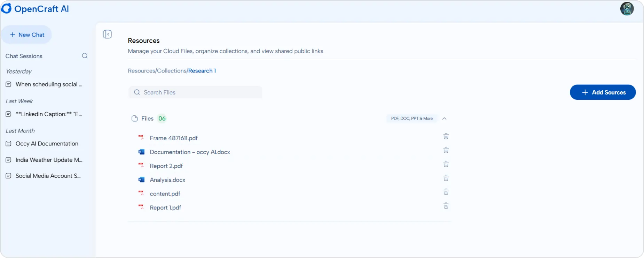Delete the Frame 4871611.pdf file

click(x=446, y=136)
